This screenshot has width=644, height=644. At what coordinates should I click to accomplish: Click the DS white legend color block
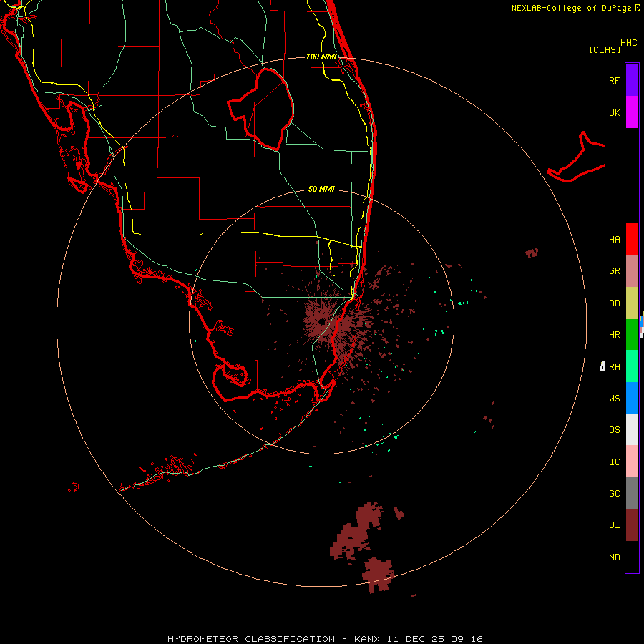click(632, 429)
